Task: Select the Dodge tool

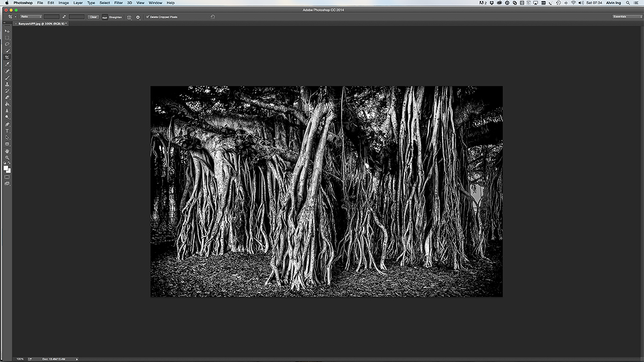Action: 7,117
